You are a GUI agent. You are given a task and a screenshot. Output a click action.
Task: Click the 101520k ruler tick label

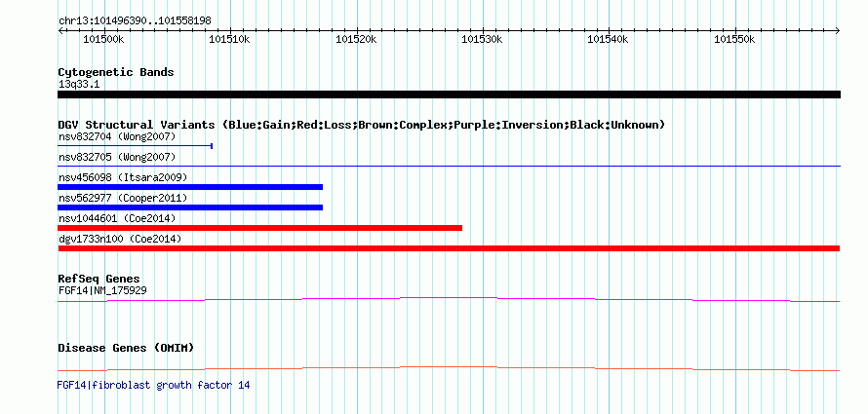(x=356, y=39)
